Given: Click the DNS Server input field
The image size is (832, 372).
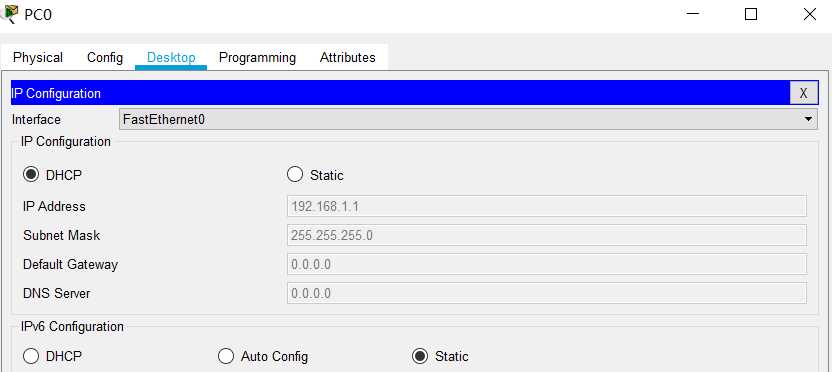Looking at the screenshot, I should 547,293.
